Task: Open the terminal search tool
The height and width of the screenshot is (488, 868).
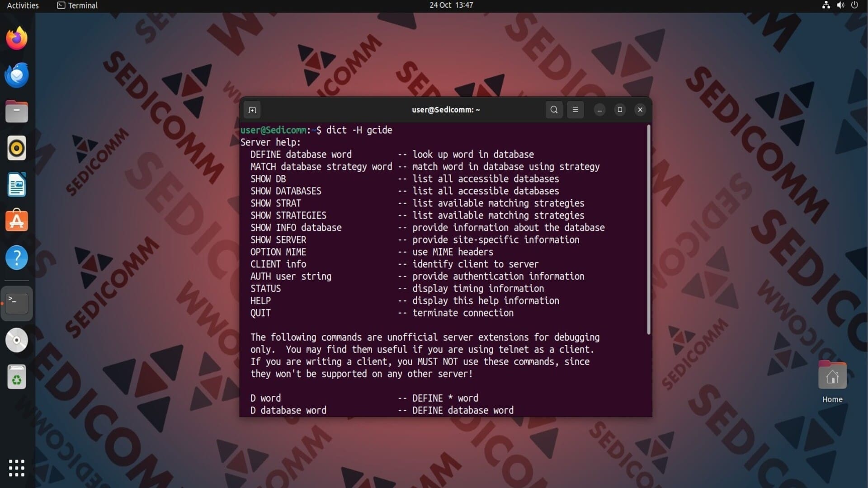Action: (x=554, y=110)
